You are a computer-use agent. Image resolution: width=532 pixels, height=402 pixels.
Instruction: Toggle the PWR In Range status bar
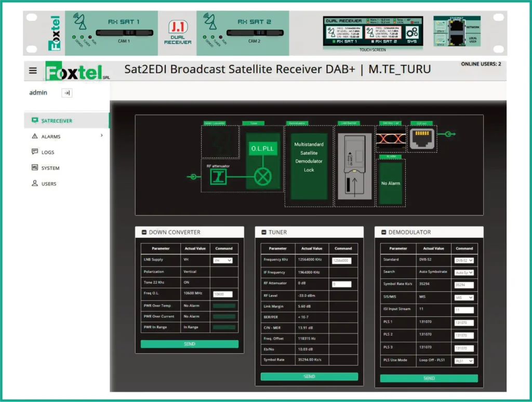click(x=225, y=328)
